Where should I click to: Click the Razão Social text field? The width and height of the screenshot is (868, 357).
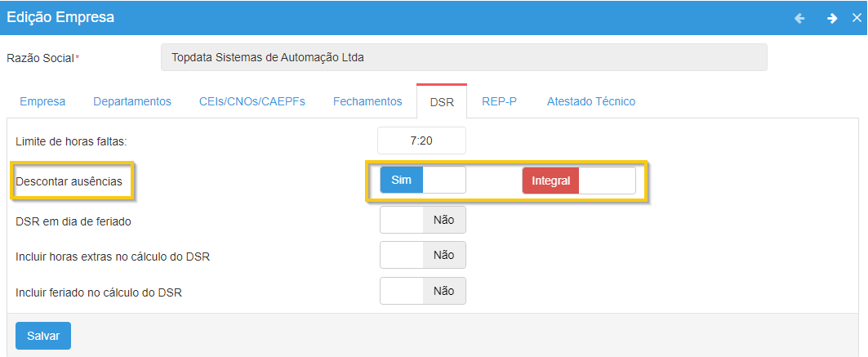coord(464,58)
